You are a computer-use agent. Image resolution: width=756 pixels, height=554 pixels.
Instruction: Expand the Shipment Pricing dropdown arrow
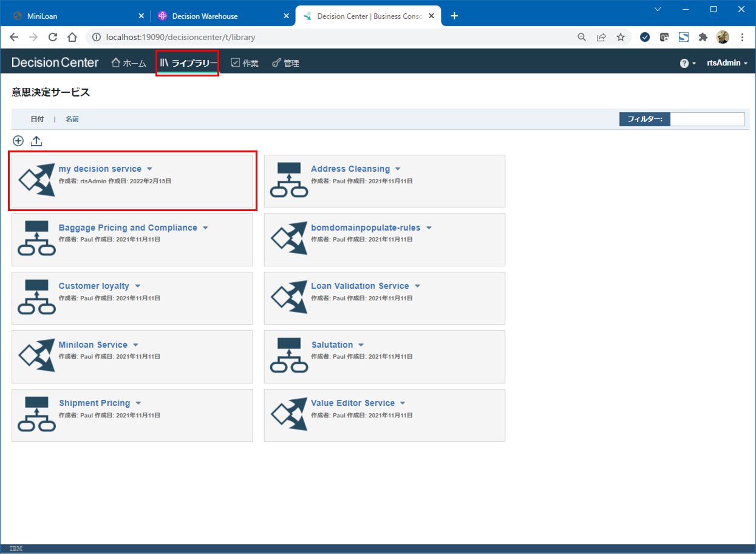138,404
